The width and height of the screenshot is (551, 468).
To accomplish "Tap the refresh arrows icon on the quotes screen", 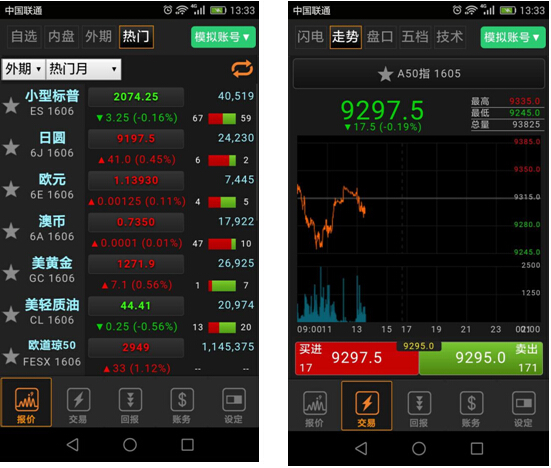I will click(242, 69).
